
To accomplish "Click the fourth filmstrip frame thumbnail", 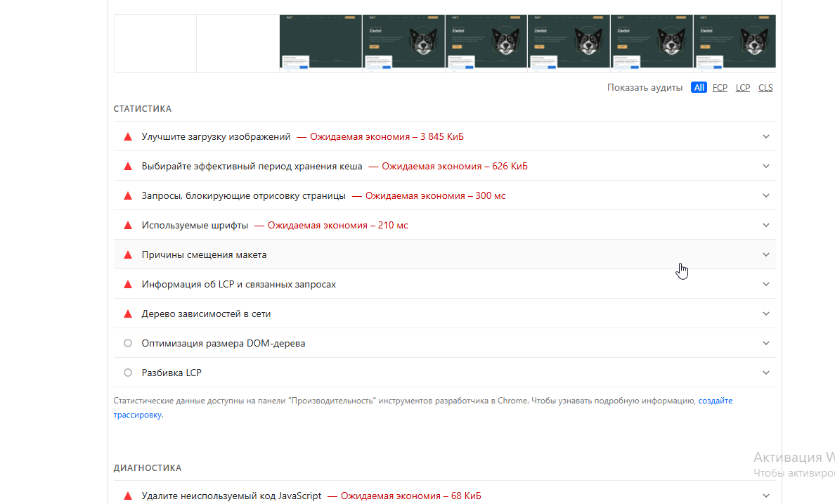I will point(403,43).
